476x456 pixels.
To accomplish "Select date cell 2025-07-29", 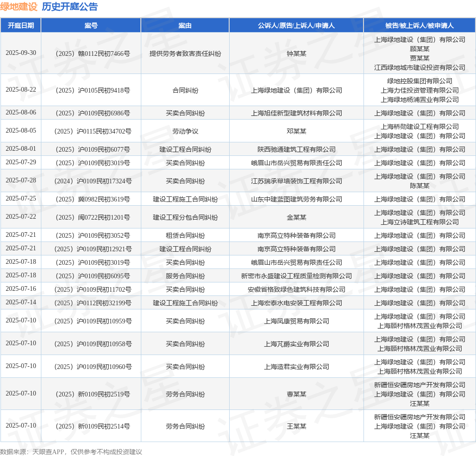I will (21, 162).
